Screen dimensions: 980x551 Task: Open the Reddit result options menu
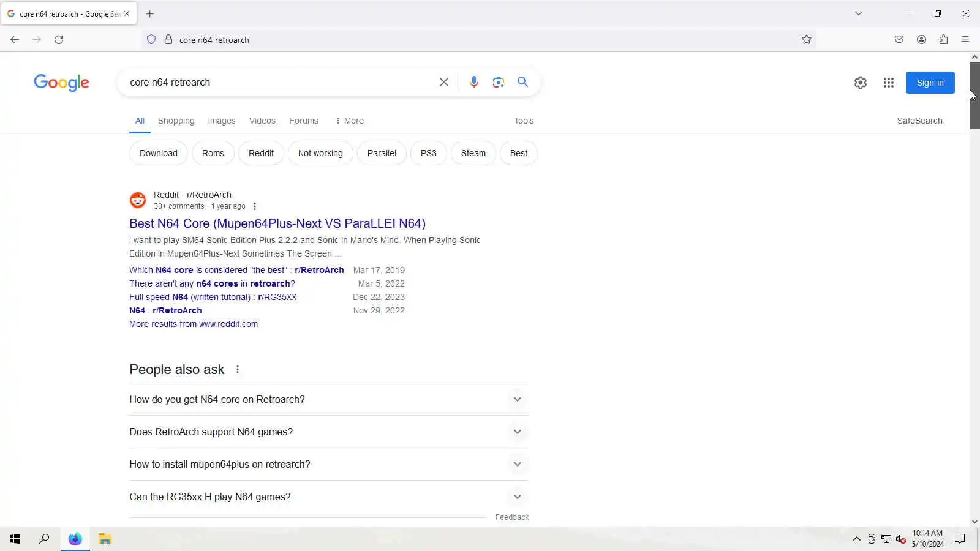click(x=255, y=206)
